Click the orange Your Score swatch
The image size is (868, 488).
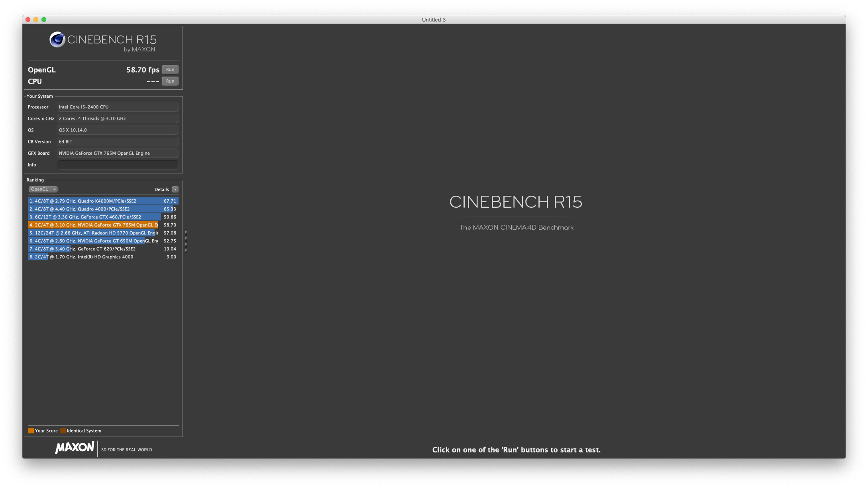pyautogui.click(x=31, y=431)
